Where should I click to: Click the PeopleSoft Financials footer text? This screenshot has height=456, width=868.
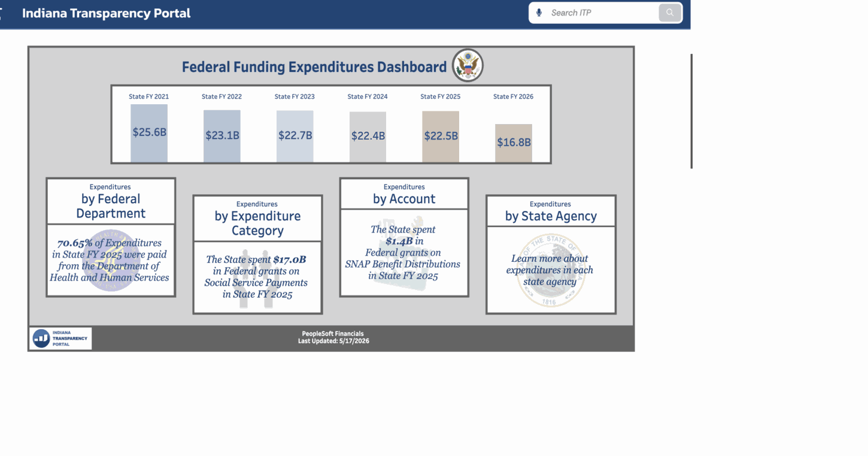click(x=333, y=334)
